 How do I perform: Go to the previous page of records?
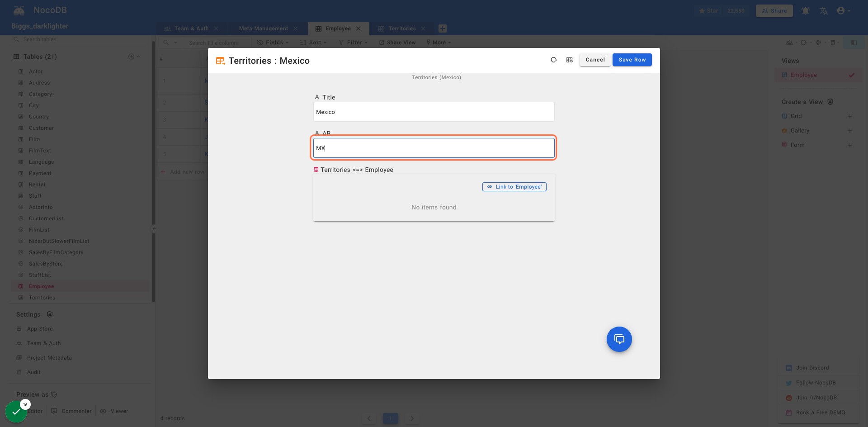tap(369, 418)
